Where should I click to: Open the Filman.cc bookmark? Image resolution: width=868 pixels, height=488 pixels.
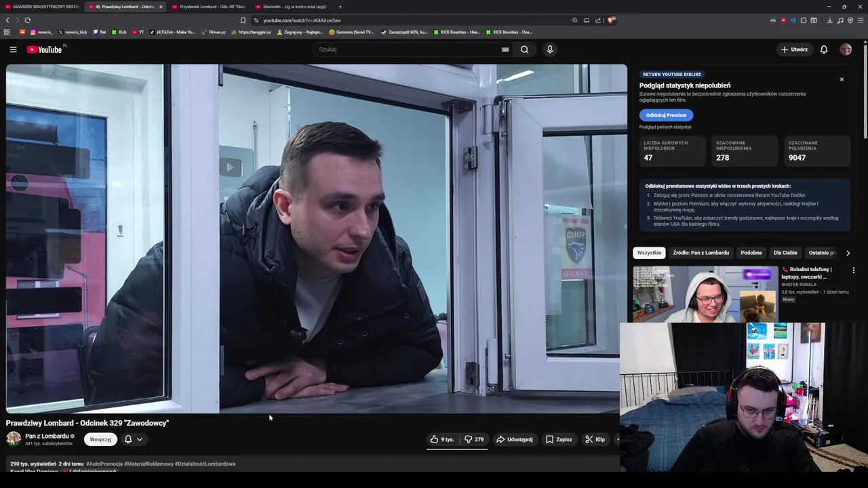tap(214, 32)
